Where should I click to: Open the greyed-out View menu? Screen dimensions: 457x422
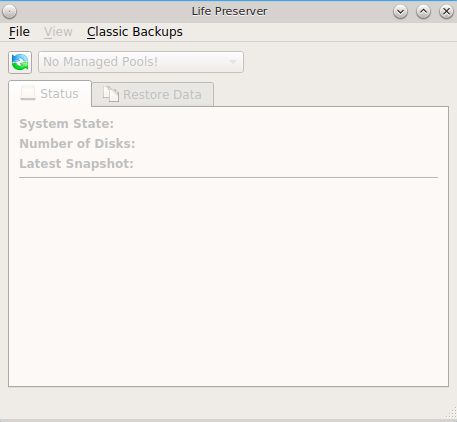[58, 32]
